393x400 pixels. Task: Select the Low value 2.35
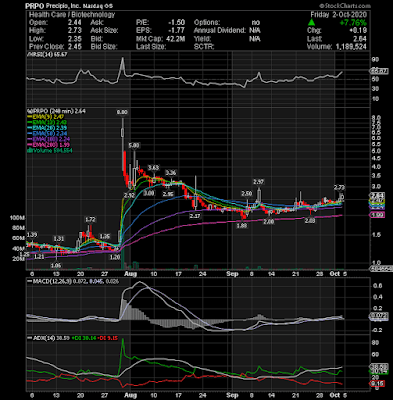(x=75, y=39)
